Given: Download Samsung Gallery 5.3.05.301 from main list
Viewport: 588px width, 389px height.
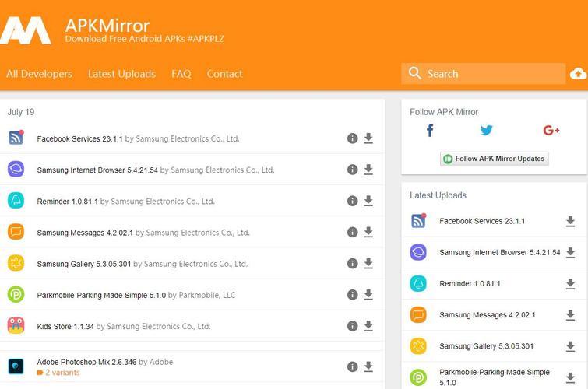Looking at the screenshot, I should pyautogui.click(x=368, y=264).
